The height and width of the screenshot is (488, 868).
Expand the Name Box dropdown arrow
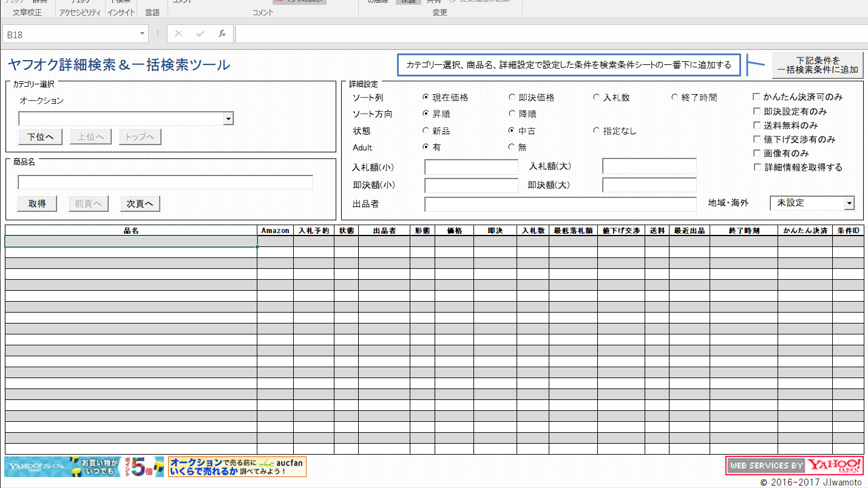[143, 34]
